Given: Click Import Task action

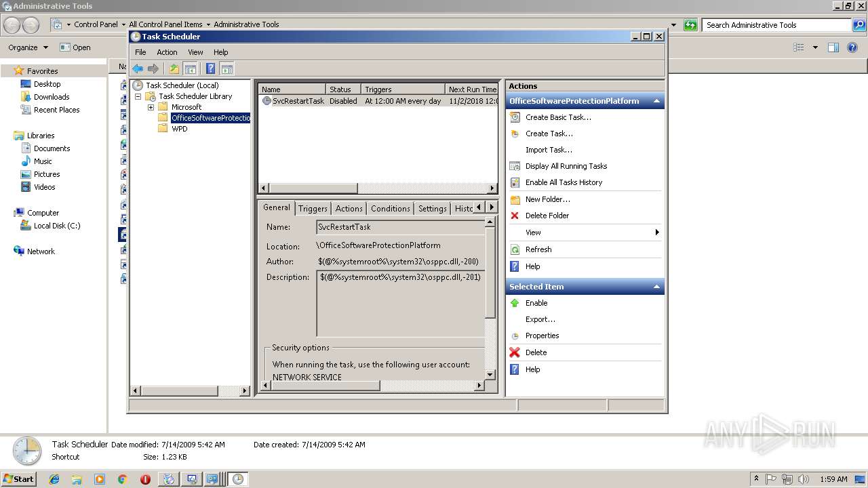Looking at the screenshot, I should pos(549,150).
